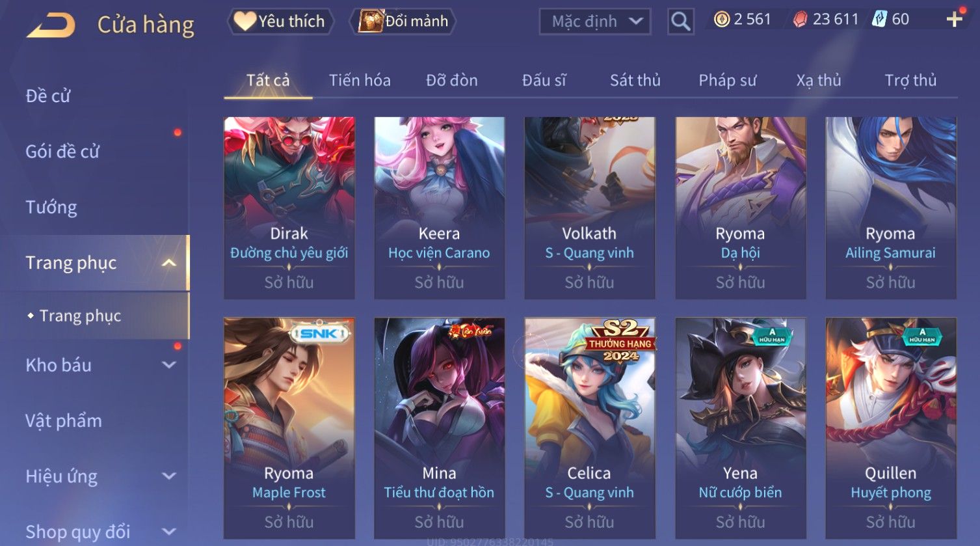Screen dimensions: 980x546
Task: Click the blue voucher currency icon
Action: pos(879,19)
